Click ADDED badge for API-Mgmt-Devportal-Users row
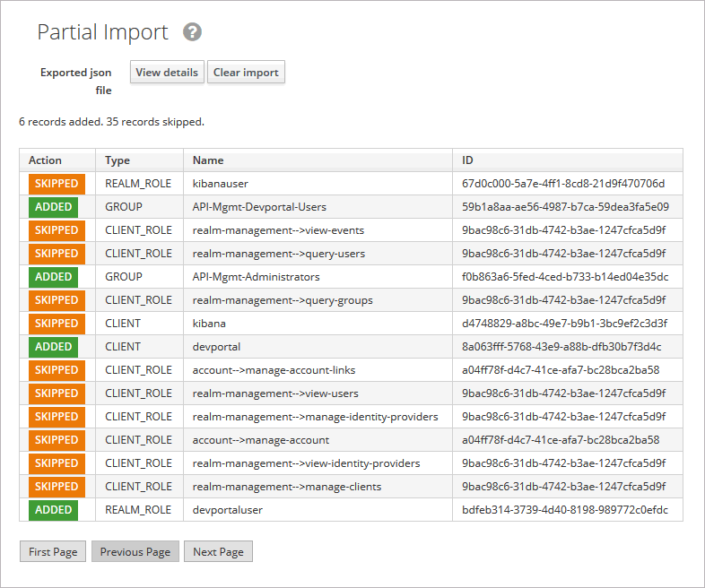The image size is (705, 588). click(x=54, y=207)
